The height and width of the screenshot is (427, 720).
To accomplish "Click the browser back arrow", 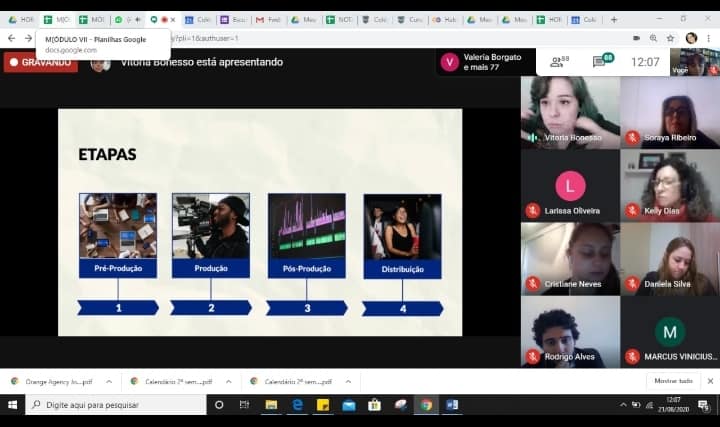I will pos(11,38).
